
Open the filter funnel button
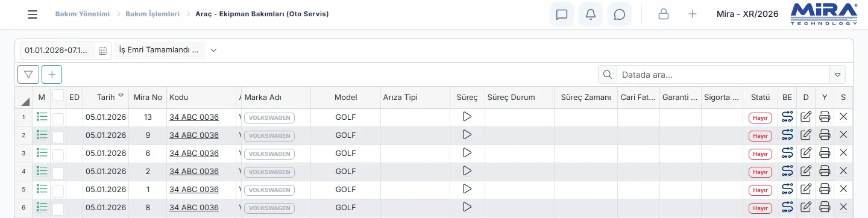pos(28,74)
